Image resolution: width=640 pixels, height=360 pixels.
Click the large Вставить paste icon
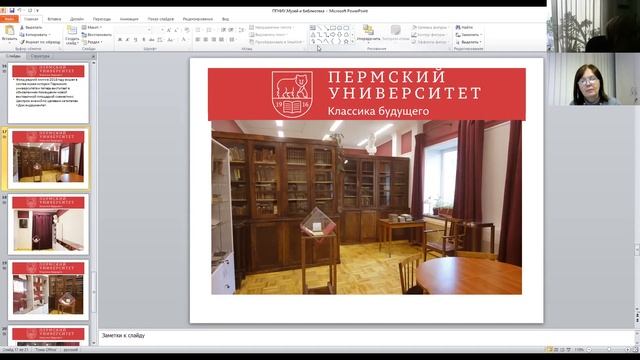[x=9, y=31]
